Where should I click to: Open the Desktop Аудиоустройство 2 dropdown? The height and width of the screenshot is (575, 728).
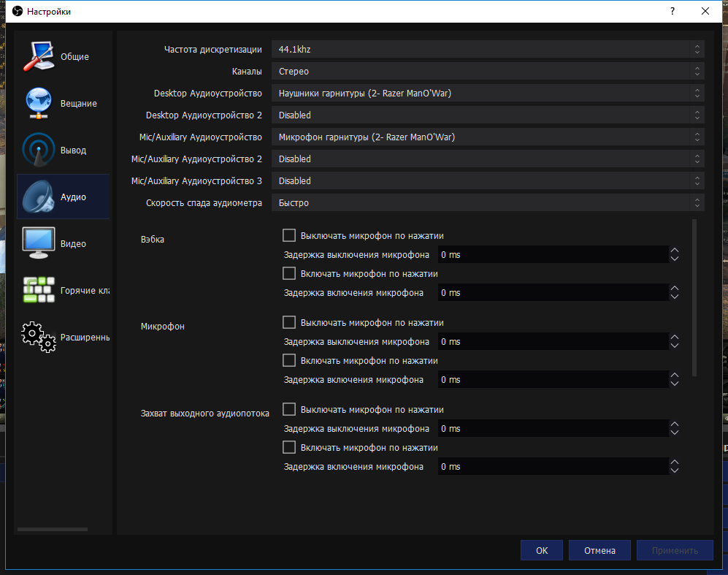pos(487,115)
